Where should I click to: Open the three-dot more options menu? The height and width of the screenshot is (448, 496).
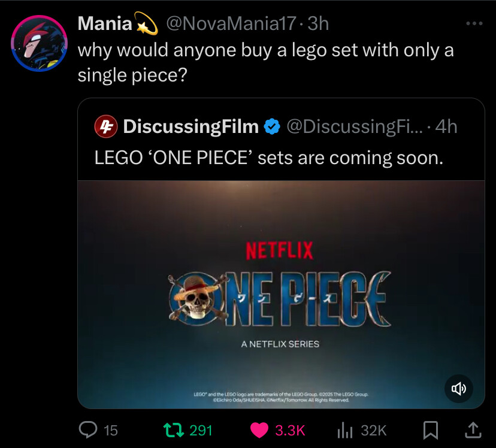pyautogui.click(x=474, y=24)
